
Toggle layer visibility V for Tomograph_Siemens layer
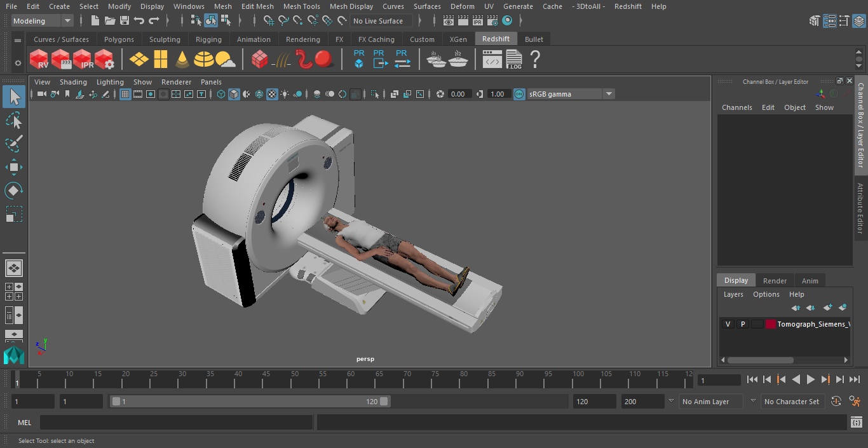728,324
